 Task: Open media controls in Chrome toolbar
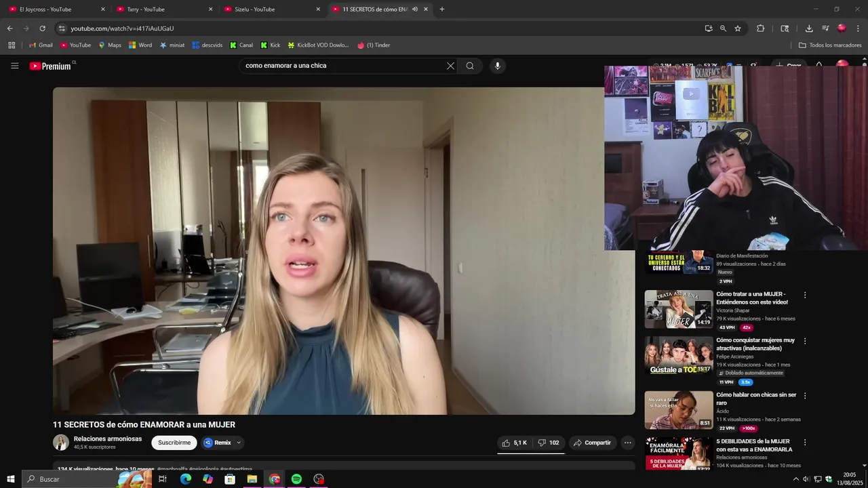(x=825, y=28)
